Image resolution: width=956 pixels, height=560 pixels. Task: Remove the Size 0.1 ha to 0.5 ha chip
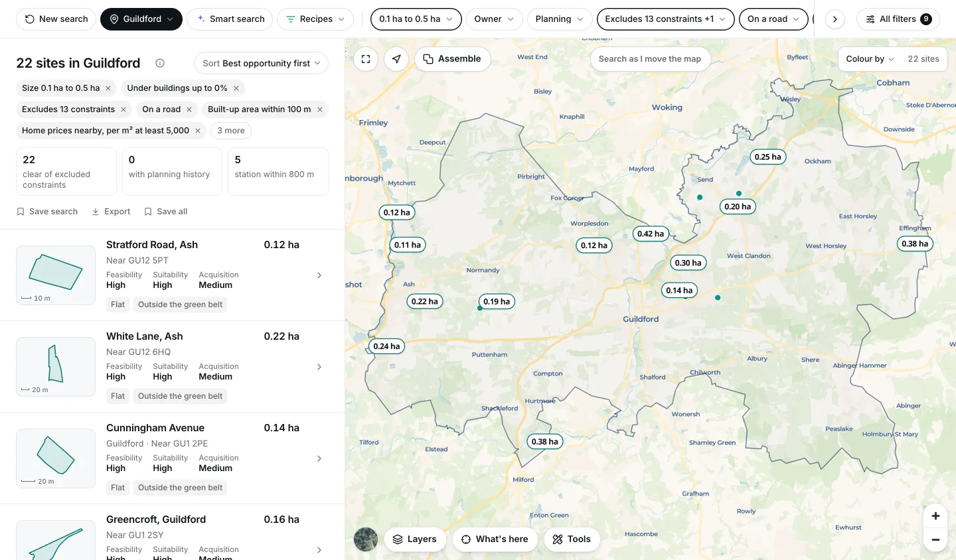coord(108,88)
